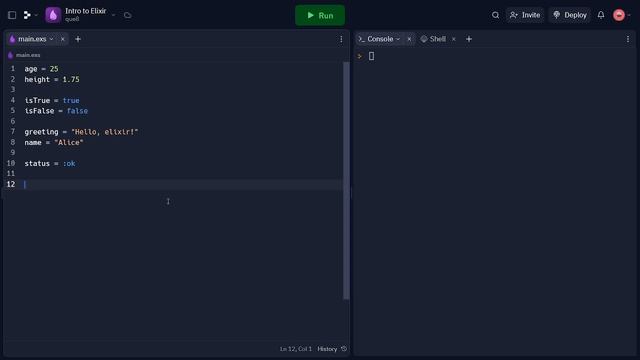Click the string "Alice" on line 8
This screenshot has width=640, height=360.
(x=69, y=142)
